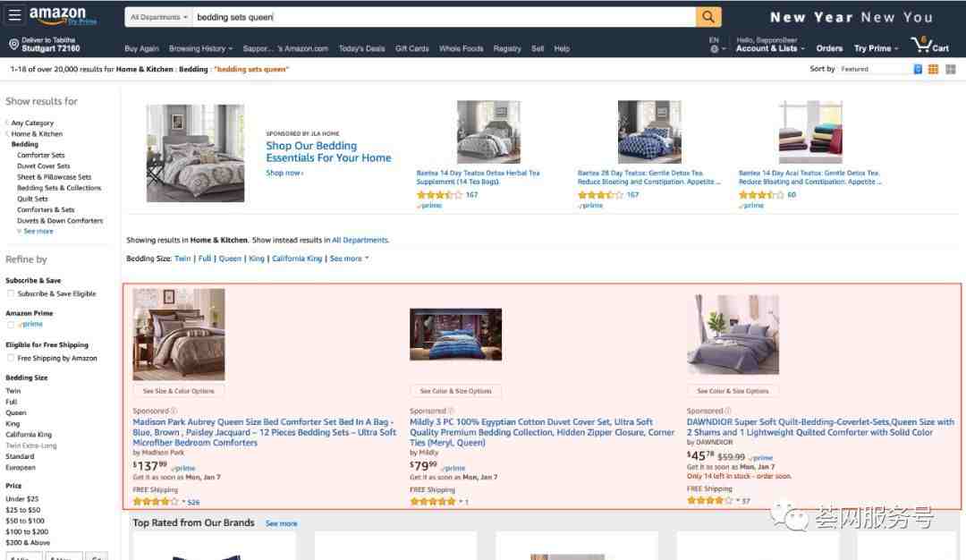The width and height of the screenshot is (966, 560).
Task: Open Today's Deals in navigation bar
Action: [361, 48]
